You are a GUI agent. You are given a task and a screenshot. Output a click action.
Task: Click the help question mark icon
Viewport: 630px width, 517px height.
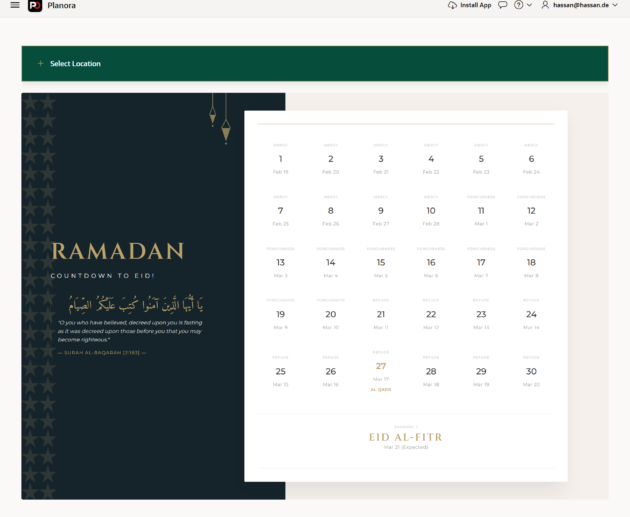(519, 5)
